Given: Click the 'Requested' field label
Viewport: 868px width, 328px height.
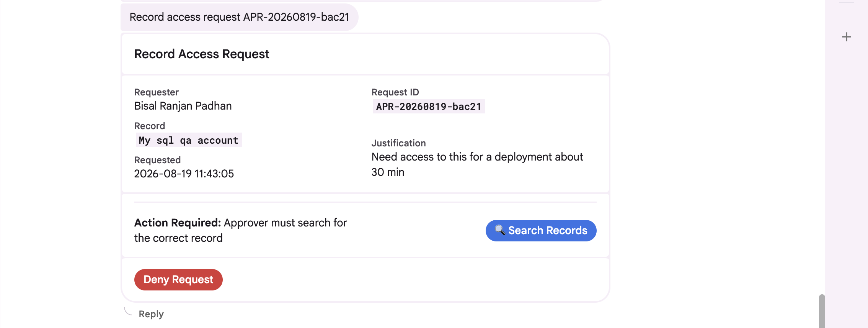Looking at the screenshot, I should 157,160.
